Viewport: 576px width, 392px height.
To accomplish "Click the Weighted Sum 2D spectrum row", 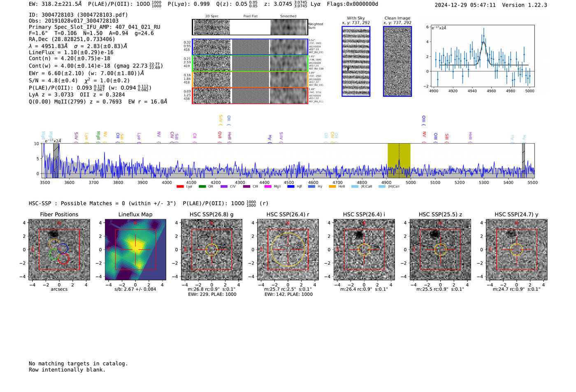I will [250, 27].
